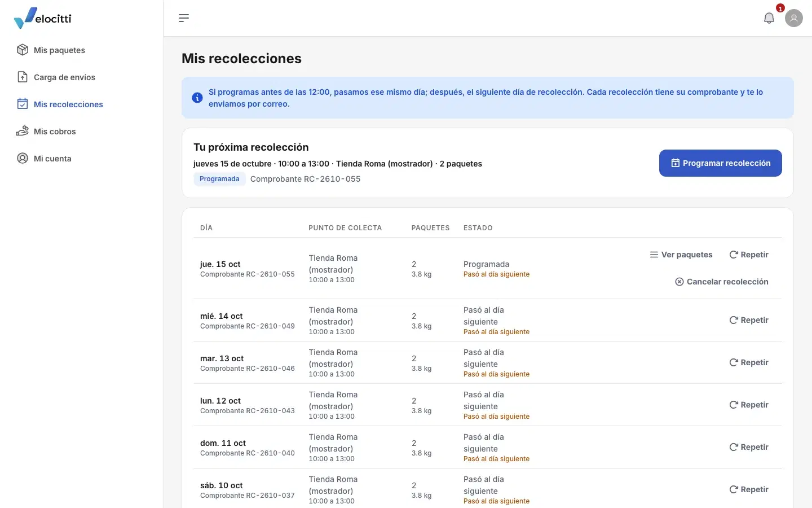The width and height of the screenshot is (812, 508).
Task: Open the user avatar menu
Action: pyautogui.click(x=794, y=18)
